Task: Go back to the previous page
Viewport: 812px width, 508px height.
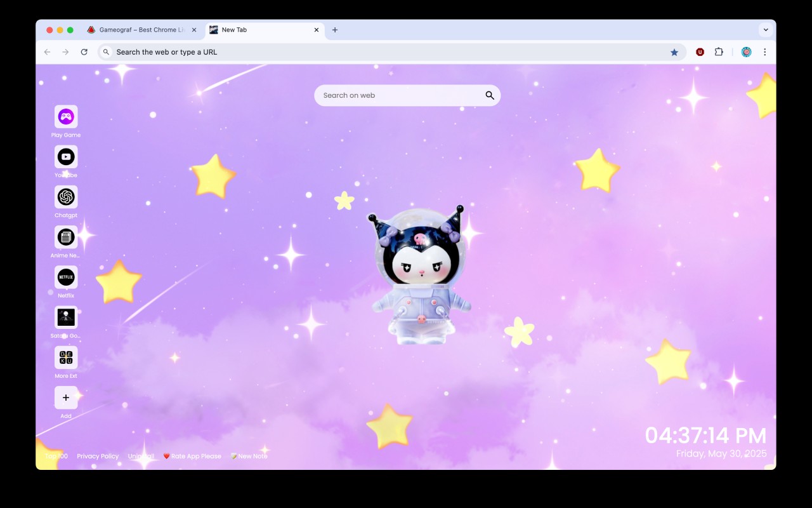Action: [47, 52]
